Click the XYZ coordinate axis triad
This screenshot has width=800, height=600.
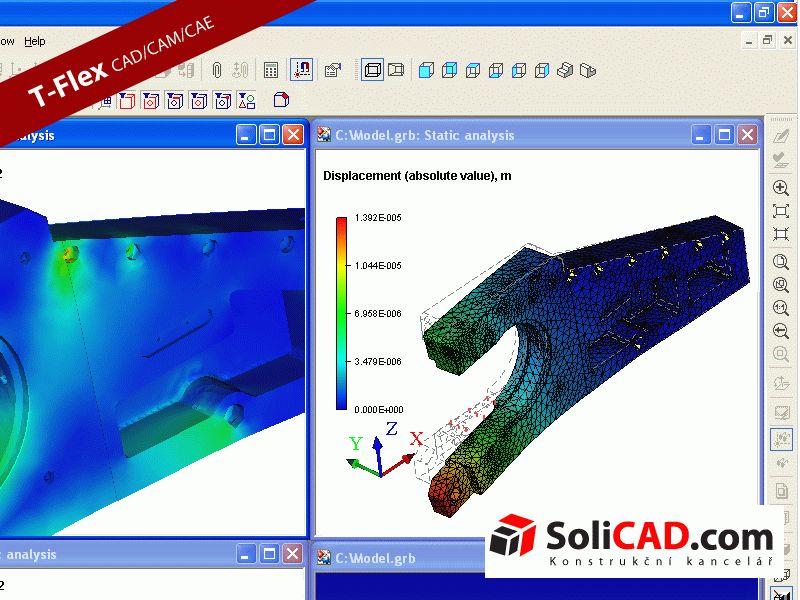pyautogui.click(x=385, y=449)
